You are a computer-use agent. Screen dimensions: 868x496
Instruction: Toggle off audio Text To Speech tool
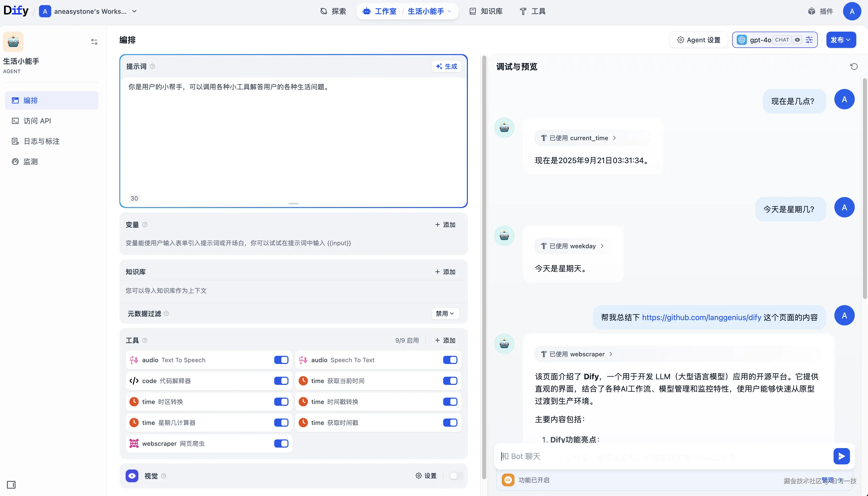coord(281,360)
